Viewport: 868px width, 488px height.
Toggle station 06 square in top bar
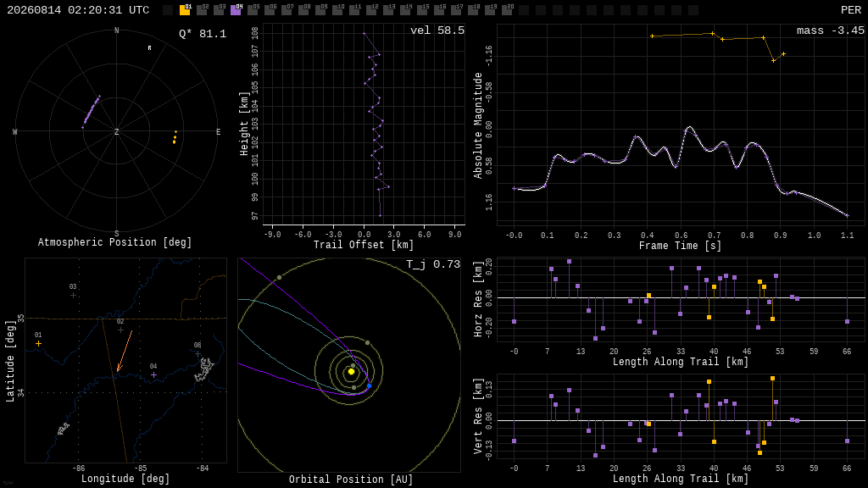click(x=270, y=10)
